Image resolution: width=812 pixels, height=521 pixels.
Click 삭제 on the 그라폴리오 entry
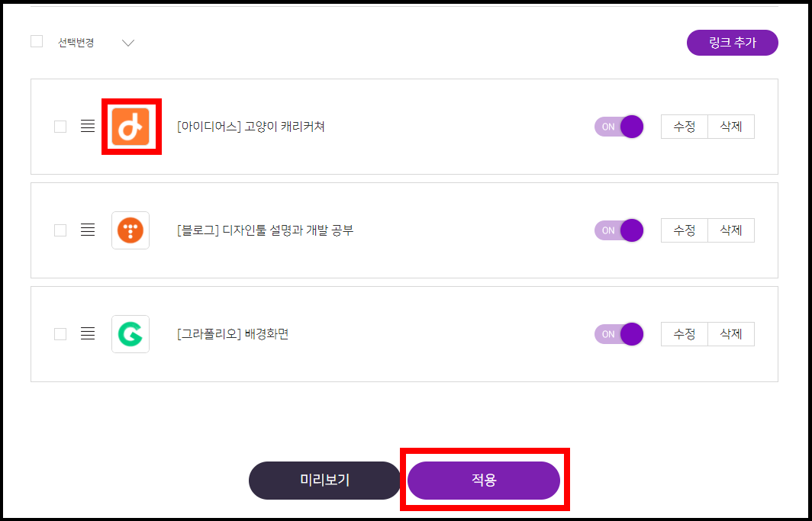click(730, 333)
